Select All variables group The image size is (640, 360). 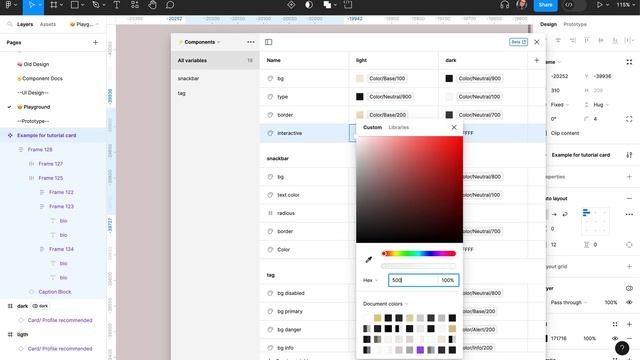215,60
